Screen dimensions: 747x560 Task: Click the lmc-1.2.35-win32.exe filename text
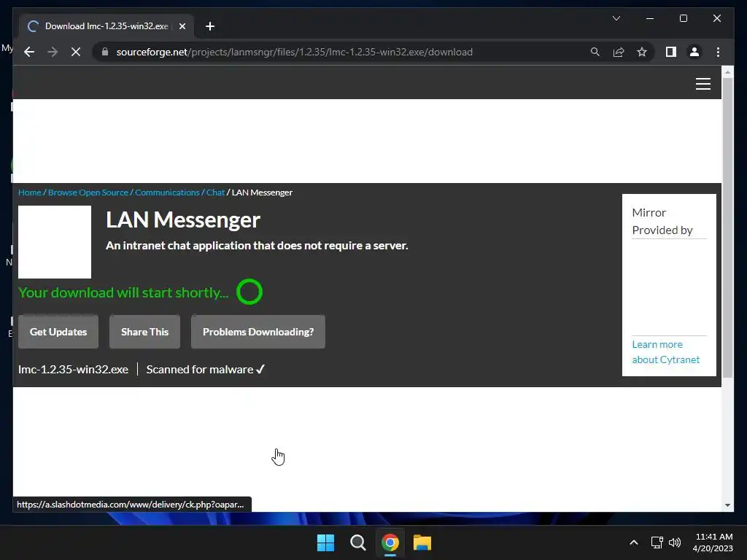point(74,370)
